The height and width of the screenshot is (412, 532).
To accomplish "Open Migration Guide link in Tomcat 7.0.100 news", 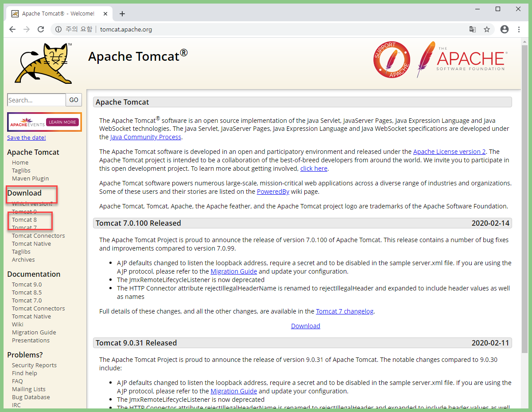I will [233, 271].
